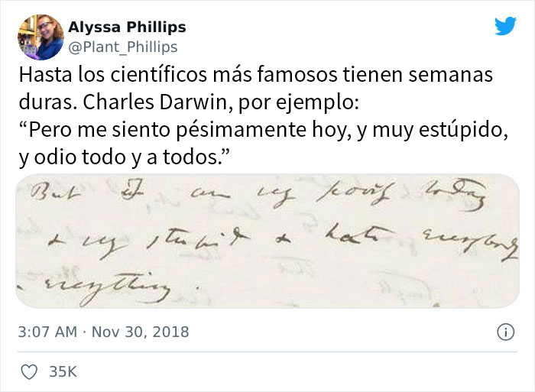Open the tweet info circle icon

pos(505,332)
